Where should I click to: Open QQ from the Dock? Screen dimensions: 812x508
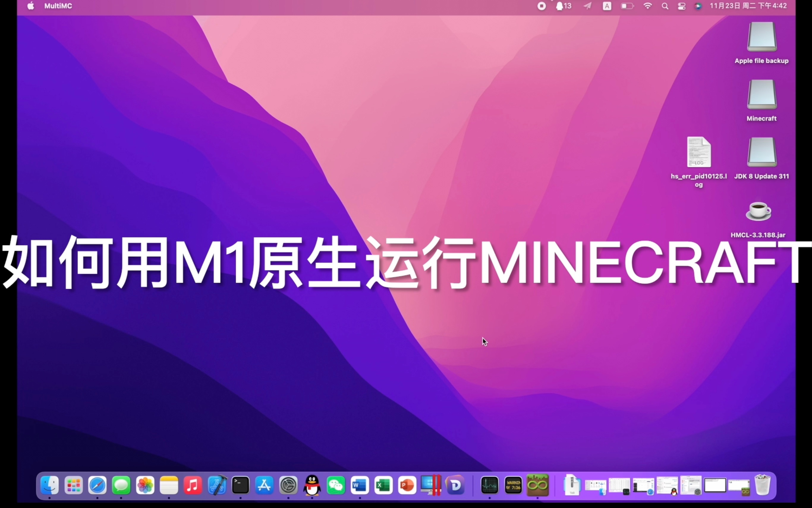tap(312, 485)
